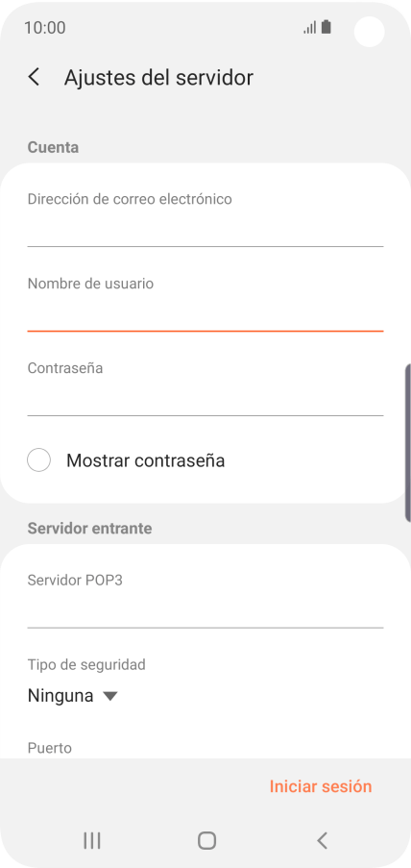Tap the Home navigation button
Image resolution: width=411 pixels, height=868 pixels.
pos(206,840)
